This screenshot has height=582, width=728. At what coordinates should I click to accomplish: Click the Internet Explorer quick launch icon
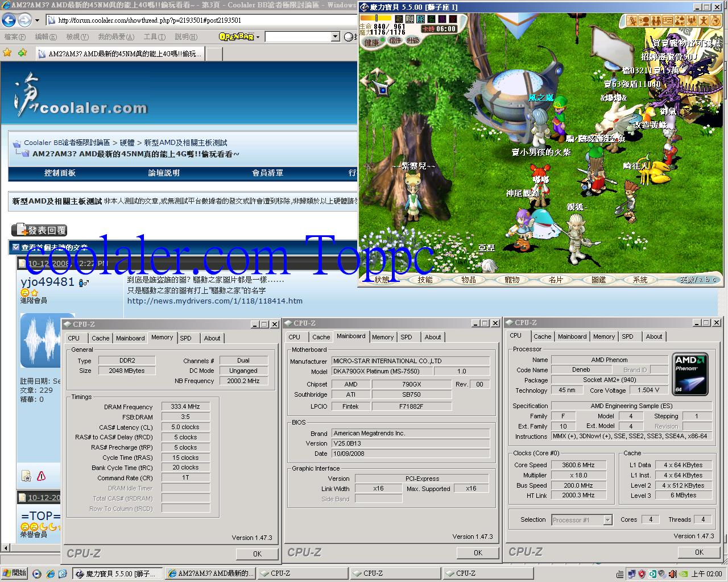click(50, 573)
